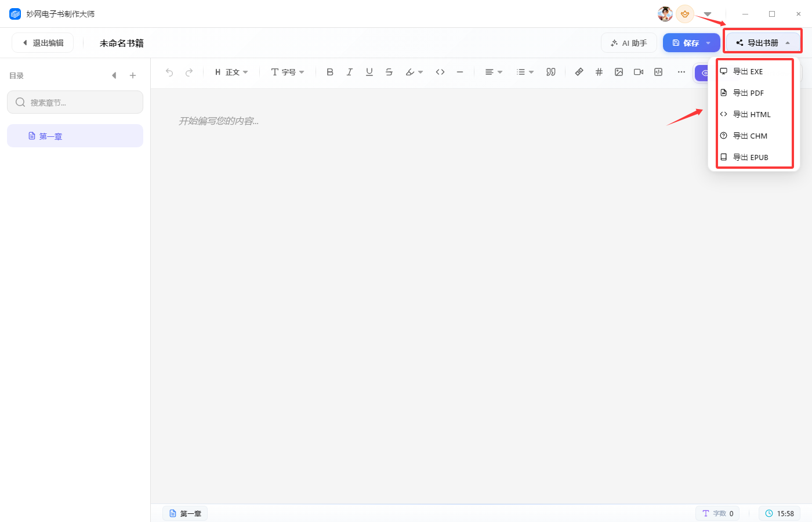Add a new chapter with the plus icon

(133, 75)
